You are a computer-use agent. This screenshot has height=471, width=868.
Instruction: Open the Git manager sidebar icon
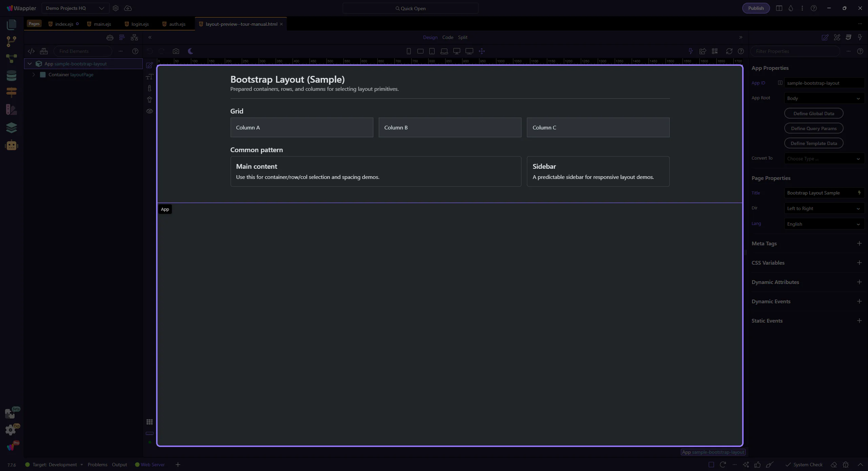point(11,41)
